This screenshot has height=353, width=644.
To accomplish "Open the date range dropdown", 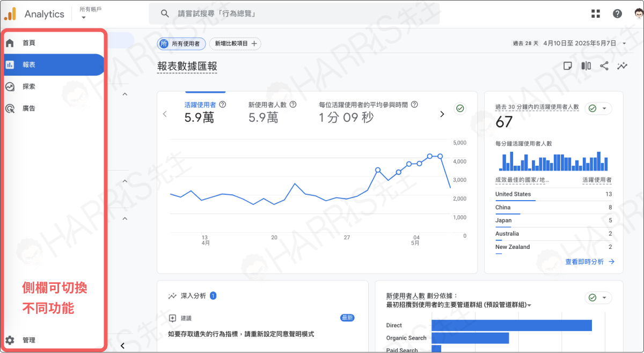I will (624, 43).
